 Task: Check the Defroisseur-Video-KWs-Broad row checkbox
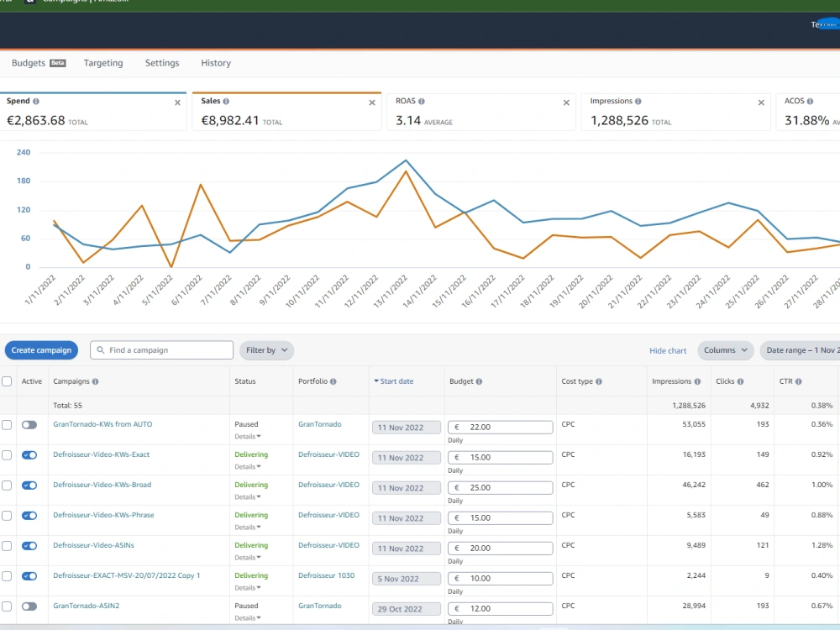(x=7, y=486)
